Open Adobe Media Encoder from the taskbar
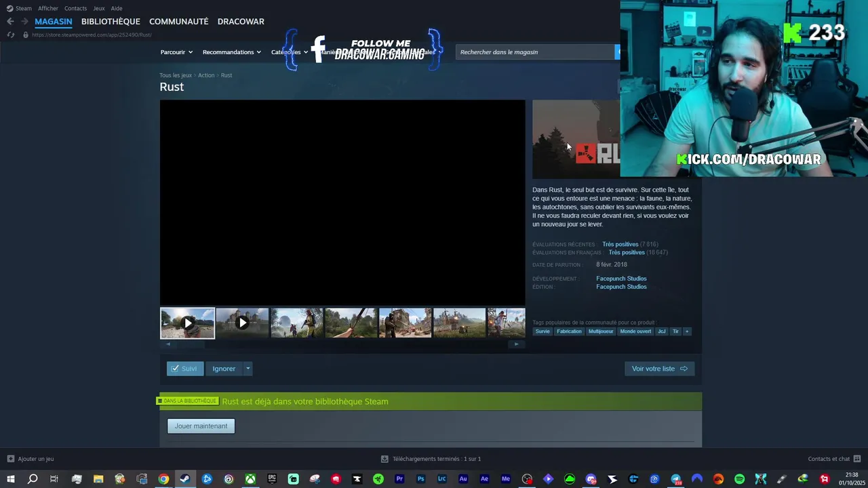 (x=506, y=479)
